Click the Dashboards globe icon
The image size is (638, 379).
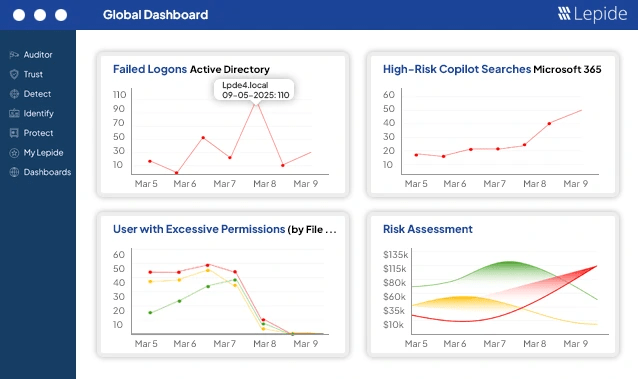[x=14, y=172]
